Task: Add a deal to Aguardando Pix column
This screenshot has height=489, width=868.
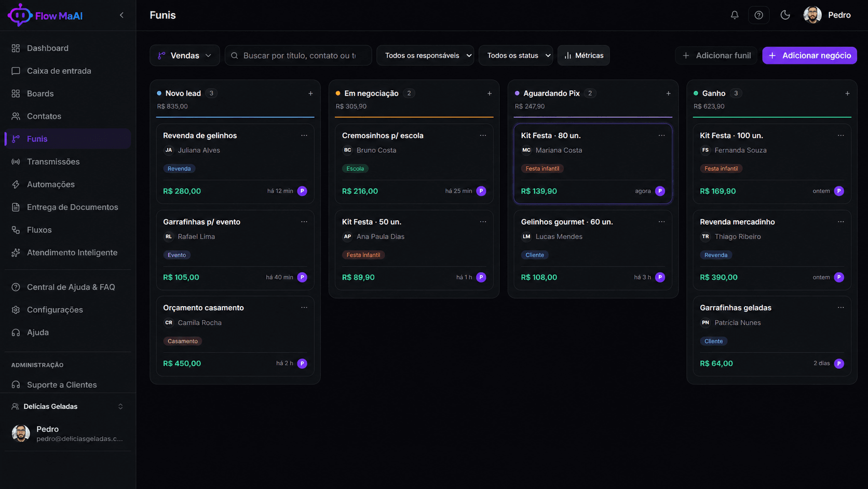Action: tap(668, 94)
